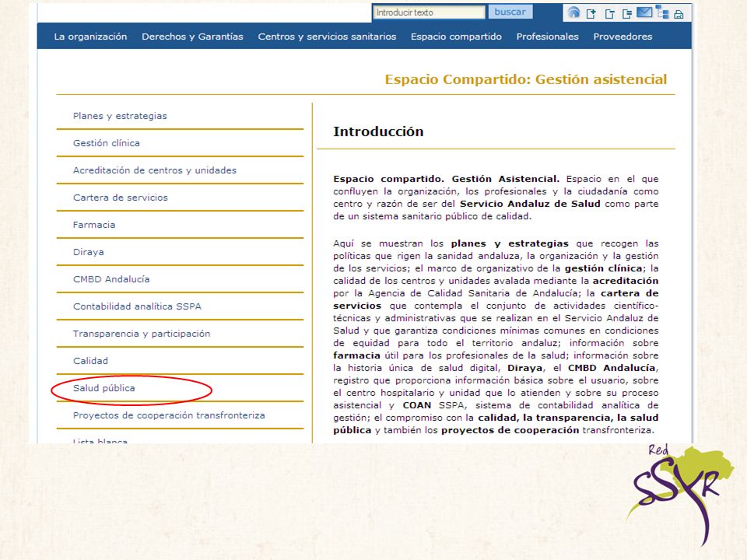Open the site map icon

pyautogui.click(x=662, y=12)
